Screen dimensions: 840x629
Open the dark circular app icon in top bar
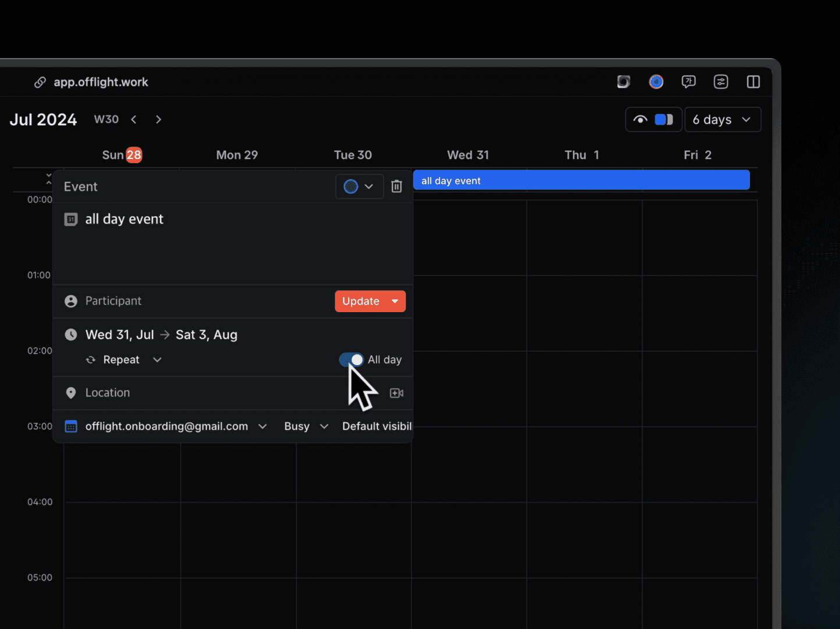pyautogui.click(x=623, y=82)
